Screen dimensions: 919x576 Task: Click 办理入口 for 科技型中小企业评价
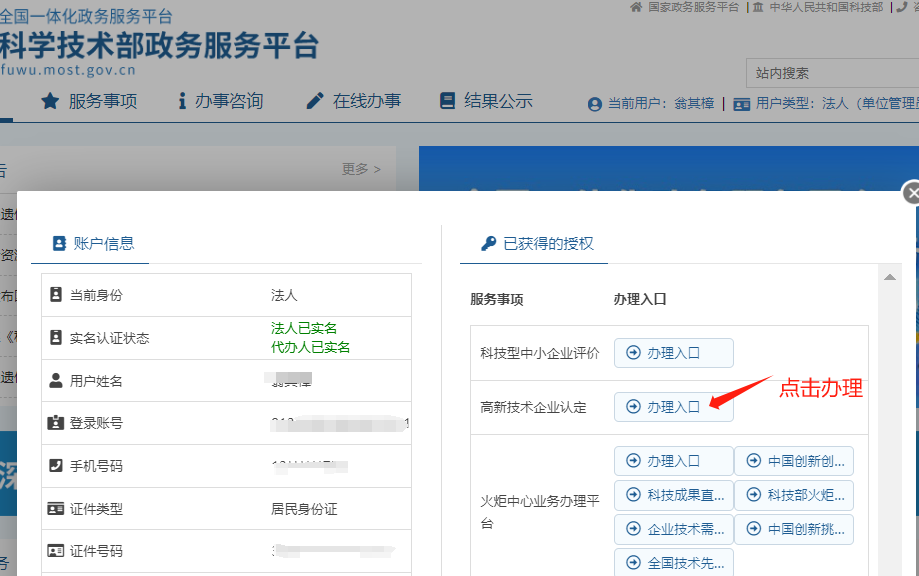click(x=673, y=353)
